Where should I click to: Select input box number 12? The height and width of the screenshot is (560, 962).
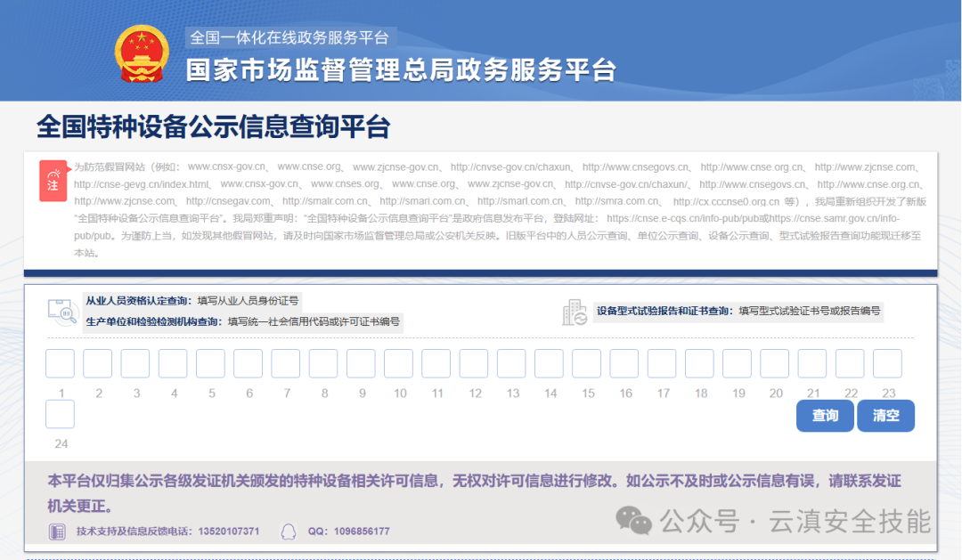474,364
